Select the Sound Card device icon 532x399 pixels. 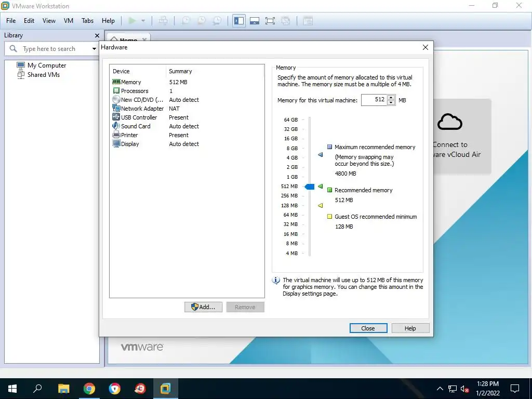[x=116, y=126]
